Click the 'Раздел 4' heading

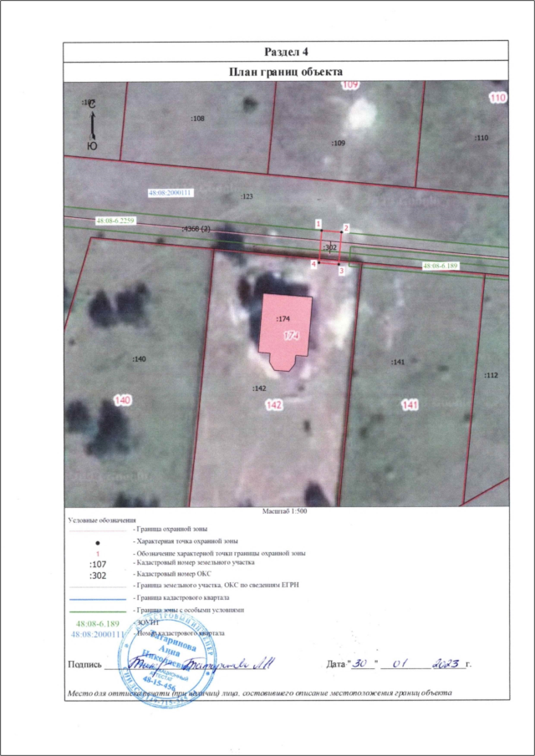tap(286, 52)
